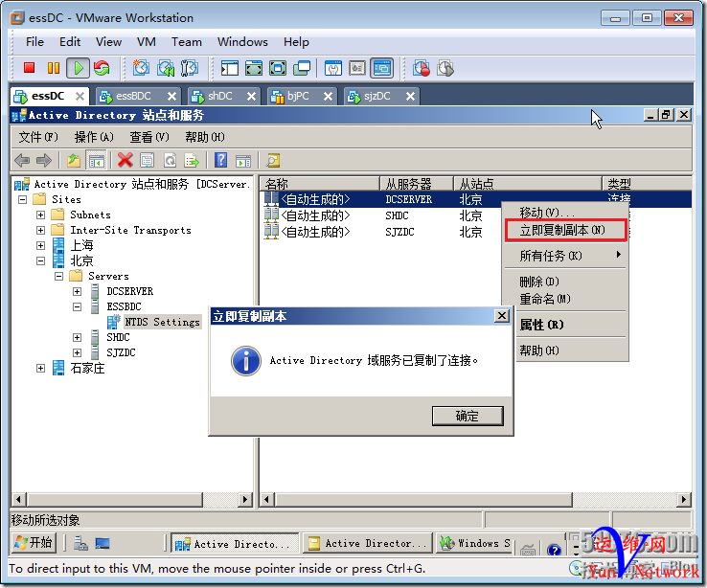Viewport: 707px width, 588px height.
Task: Expand the Inter-Site Transports node
Action: [40, 230]
